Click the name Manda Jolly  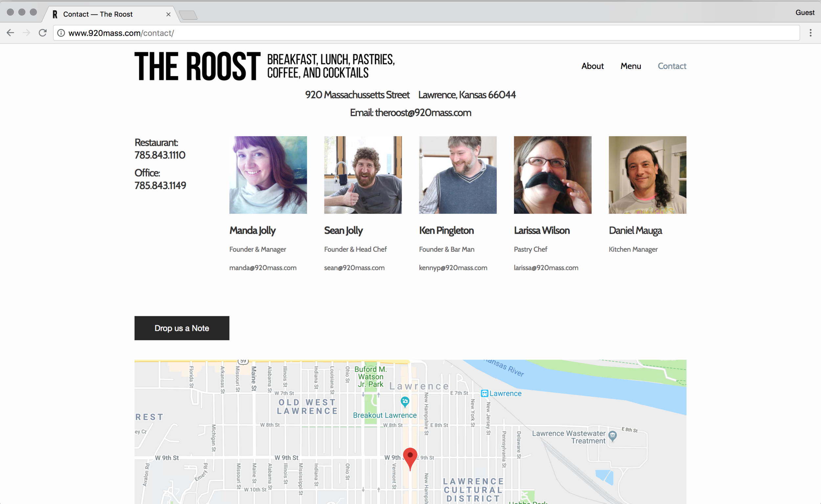click(252, 230)
